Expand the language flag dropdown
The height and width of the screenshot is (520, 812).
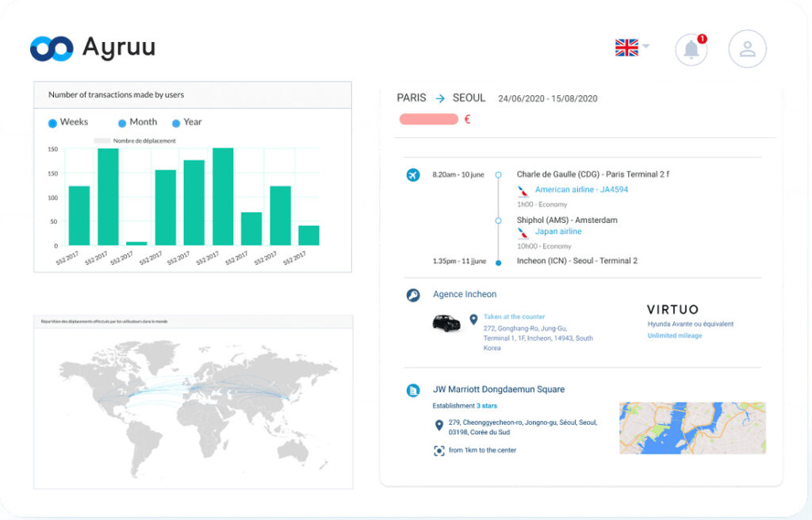(x=632, y=48)
